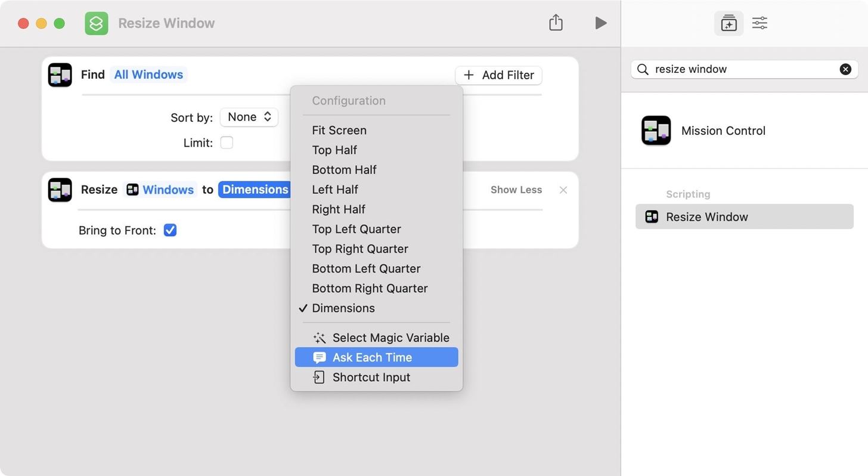
Task: Click the plus icon in Add Filter
Action: pyautogui.click(x=469, y=75)
